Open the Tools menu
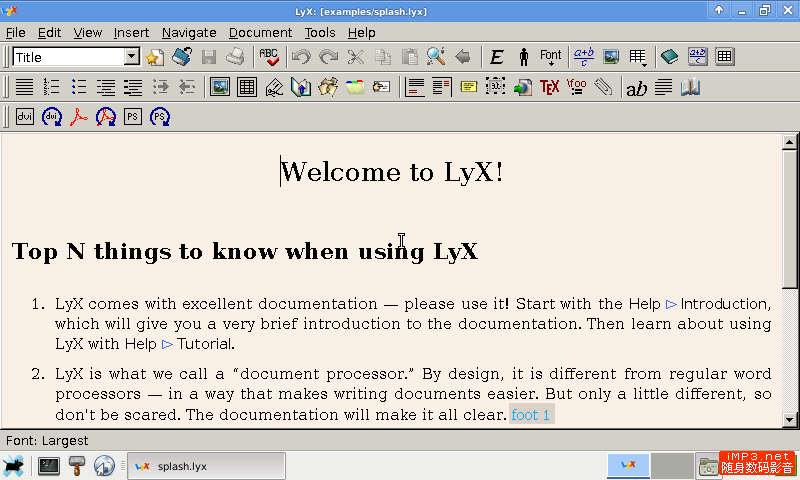 click(x=320, y=33)
